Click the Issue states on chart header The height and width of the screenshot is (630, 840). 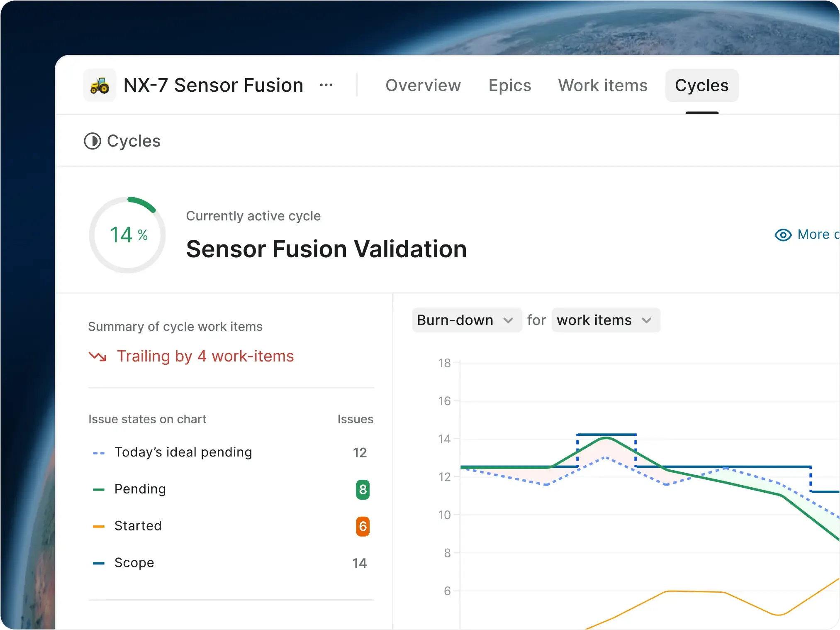pos(147,419)
